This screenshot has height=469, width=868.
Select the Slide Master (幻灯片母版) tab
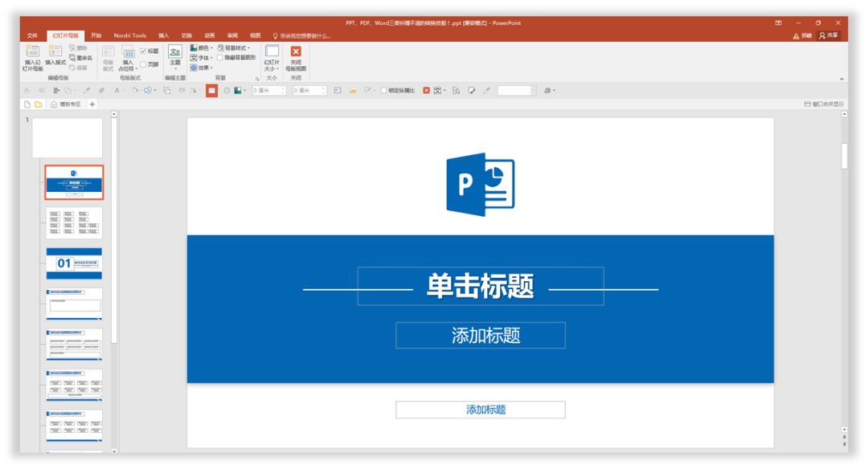(x=65, y=35)
